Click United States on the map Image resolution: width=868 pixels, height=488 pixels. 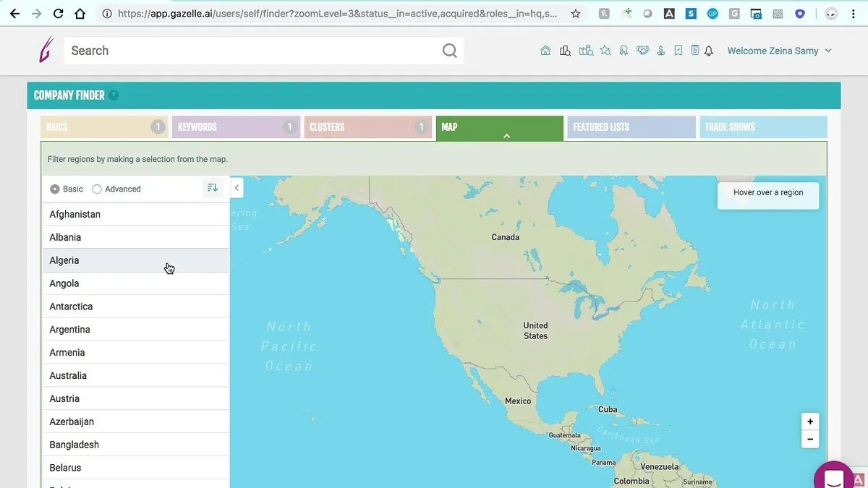(535, 330)
